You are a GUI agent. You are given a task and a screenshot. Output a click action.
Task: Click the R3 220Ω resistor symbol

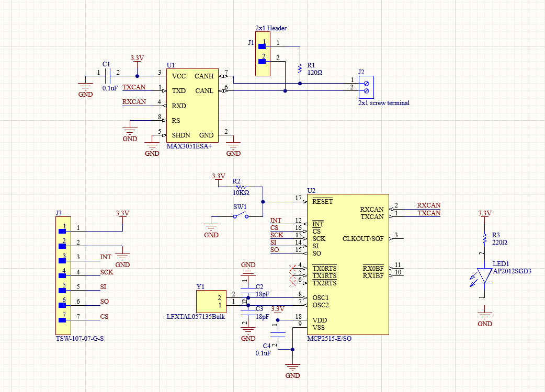[x=484, y=238]
